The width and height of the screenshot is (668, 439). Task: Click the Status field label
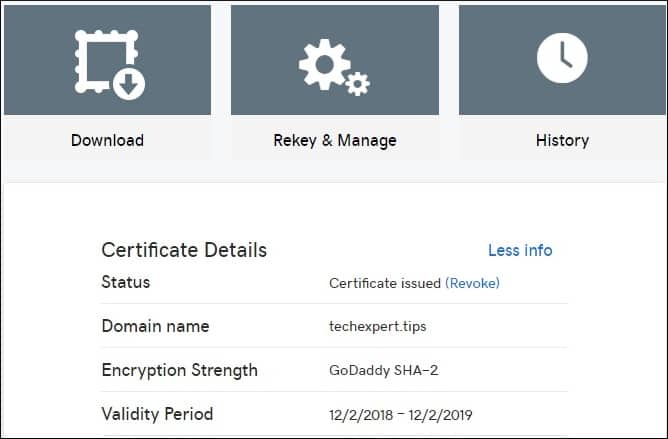(x=126, y=282)
